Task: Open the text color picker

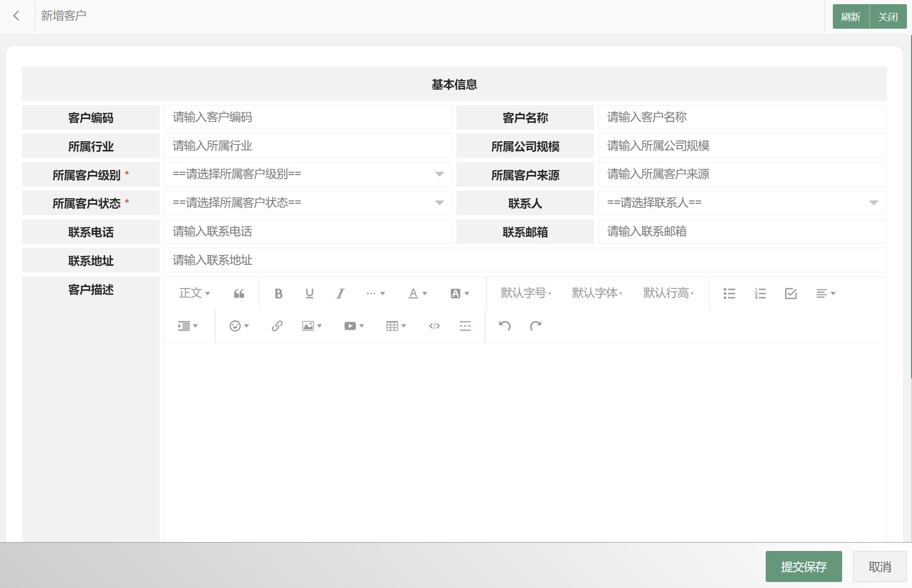Action: tap(417, 294)
